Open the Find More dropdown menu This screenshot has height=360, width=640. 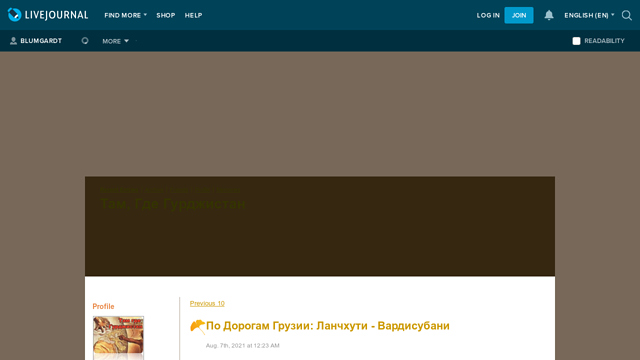click(x=125, y=15)
